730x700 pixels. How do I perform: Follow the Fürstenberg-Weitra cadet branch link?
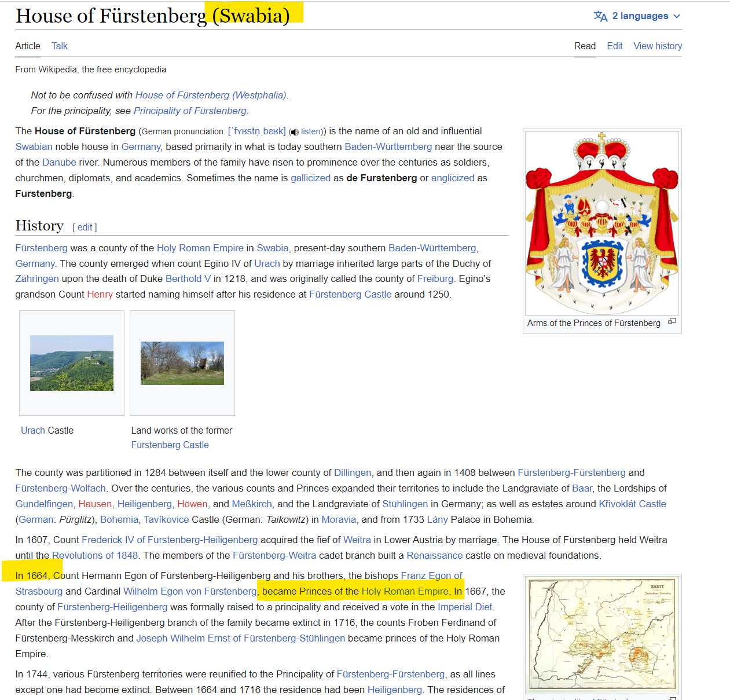click(274, 555)
